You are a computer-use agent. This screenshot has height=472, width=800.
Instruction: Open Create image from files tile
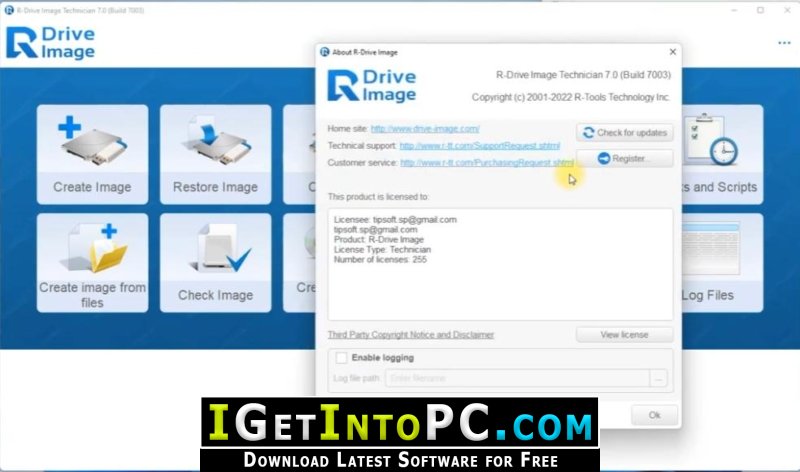tap(92, 263)
